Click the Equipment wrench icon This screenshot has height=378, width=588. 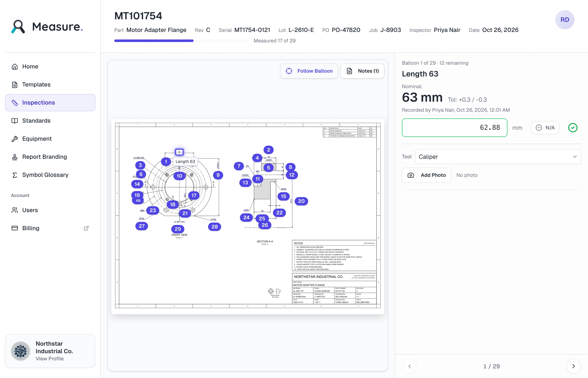click(15, 139)
